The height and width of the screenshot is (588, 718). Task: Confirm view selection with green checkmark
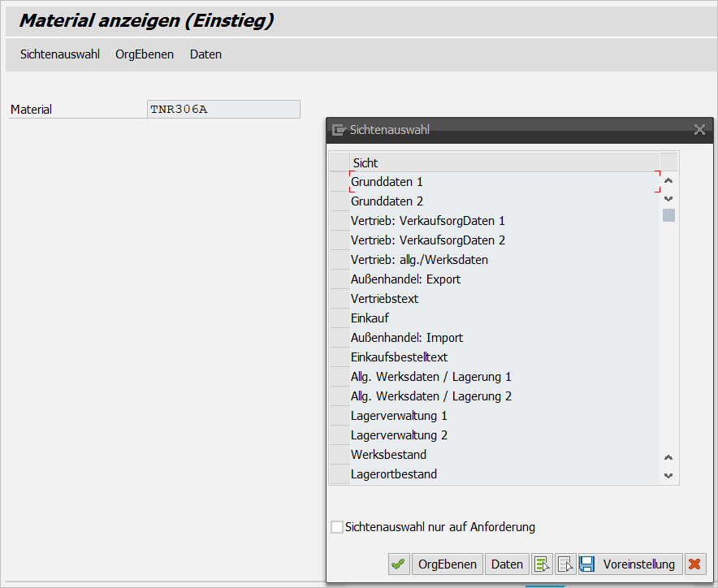pos(399,564)
